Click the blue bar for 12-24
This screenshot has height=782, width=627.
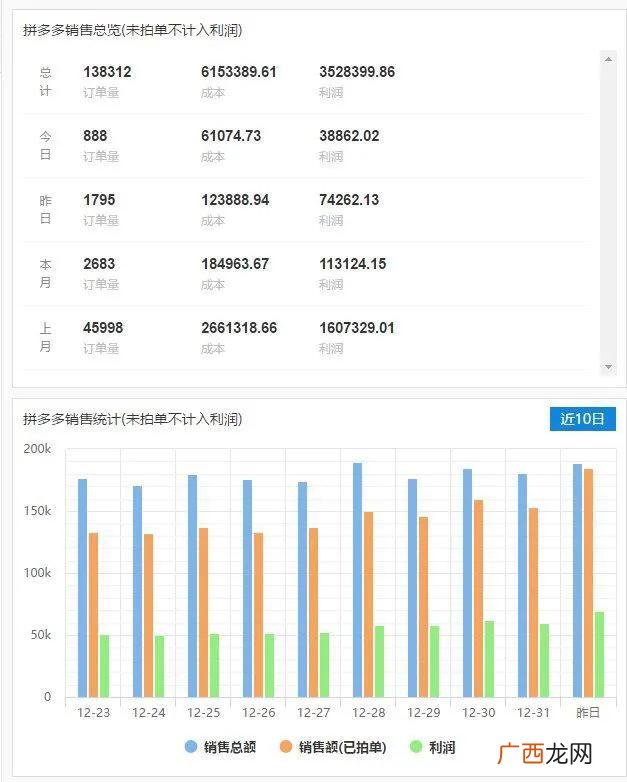coord(137,591)
